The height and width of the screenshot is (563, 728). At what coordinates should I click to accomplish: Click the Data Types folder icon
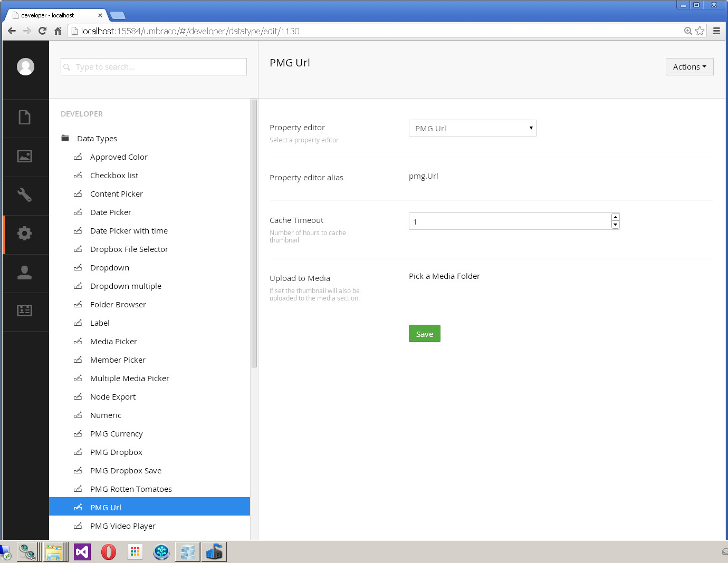[65, 138]
